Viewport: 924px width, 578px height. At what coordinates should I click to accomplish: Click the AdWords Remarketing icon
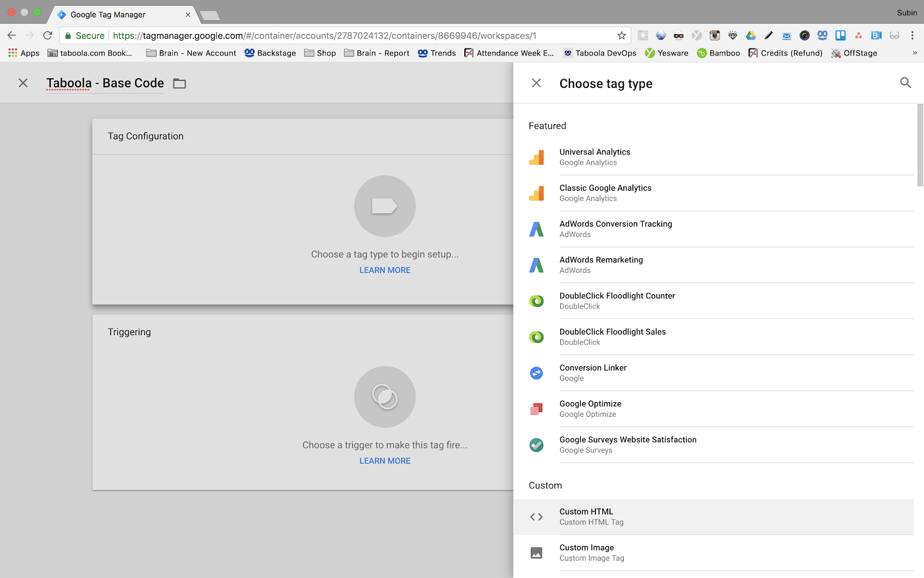(536, 265)
